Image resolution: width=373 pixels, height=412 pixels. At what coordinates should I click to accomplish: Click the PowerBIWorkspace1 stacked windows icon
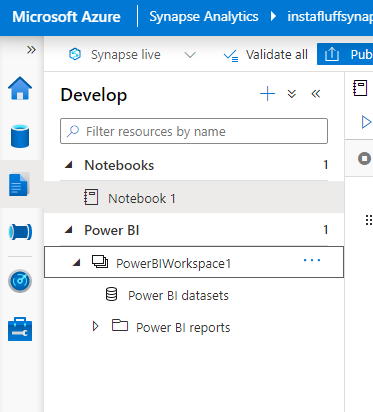point(100,262)
